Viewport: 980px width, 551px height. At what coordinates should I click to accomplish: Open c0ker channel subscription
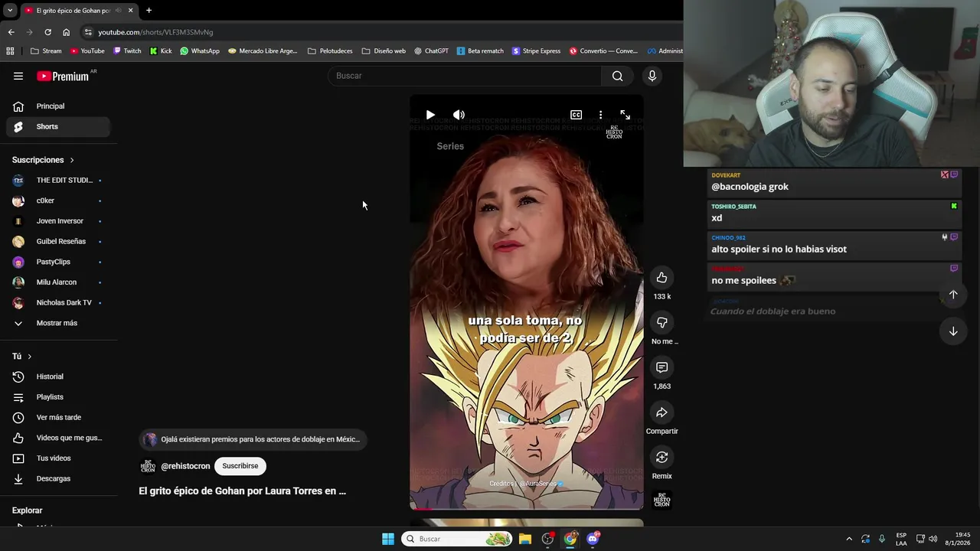[58, 201]
